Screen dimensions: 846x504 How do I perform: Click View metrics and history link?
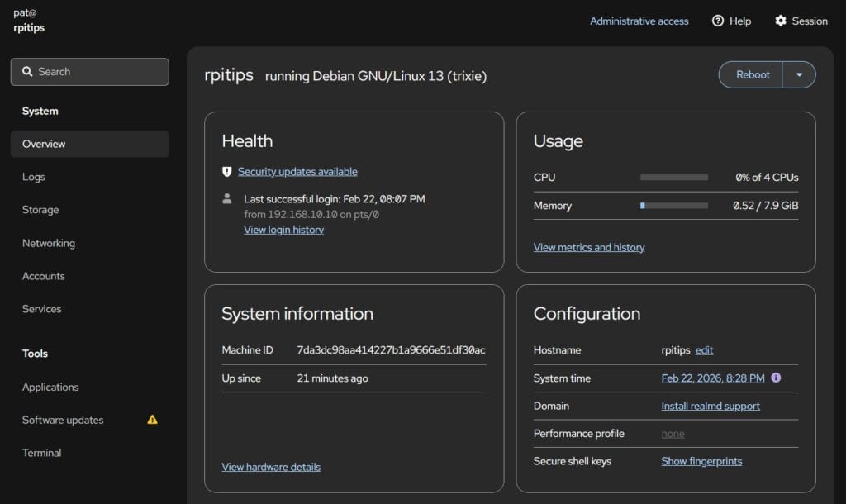coord(589,247)
